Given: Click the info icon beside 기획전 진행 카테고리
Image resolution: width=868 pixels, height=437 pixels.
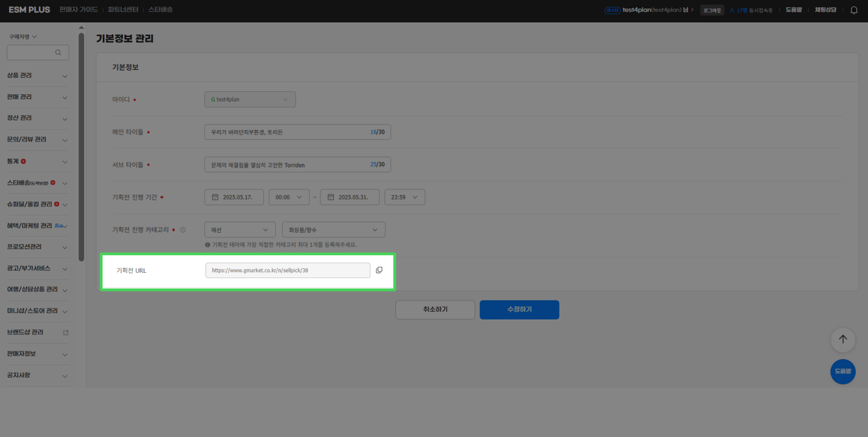Looking at the screenshot, I should [183, 230].
